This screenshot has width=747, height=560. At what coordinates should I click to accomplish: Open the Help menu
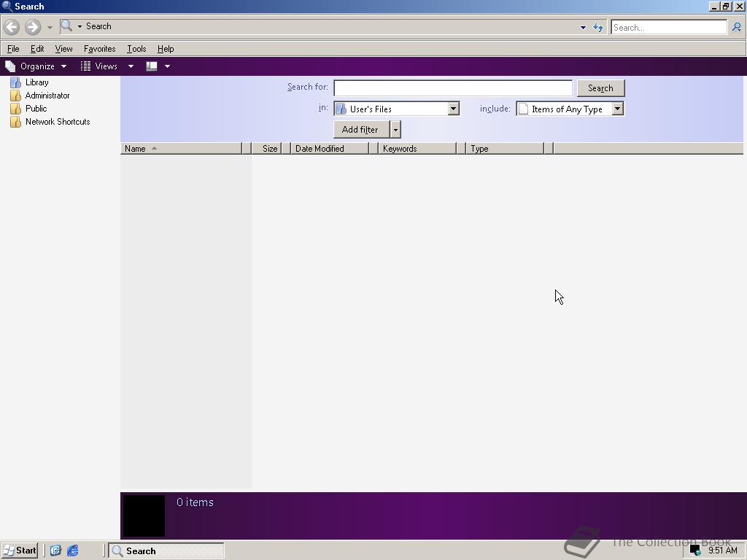point(166,49)
